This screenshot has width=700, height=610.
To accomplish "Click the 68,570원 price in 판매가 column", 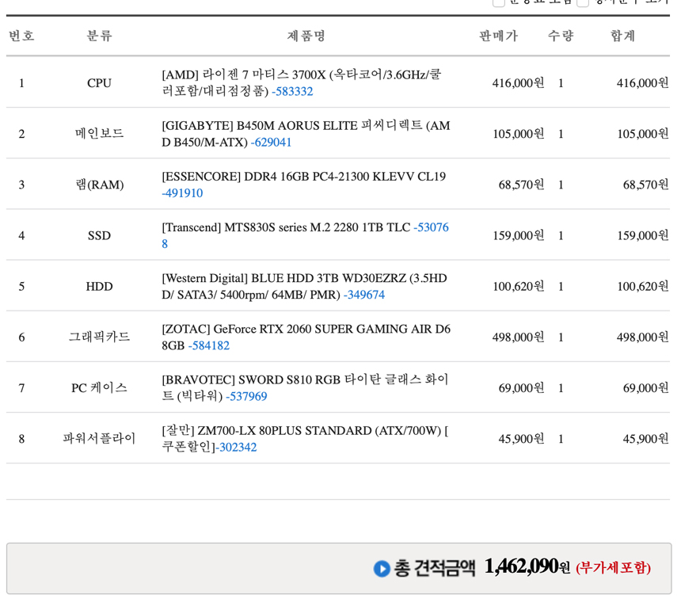I will 521,185.
